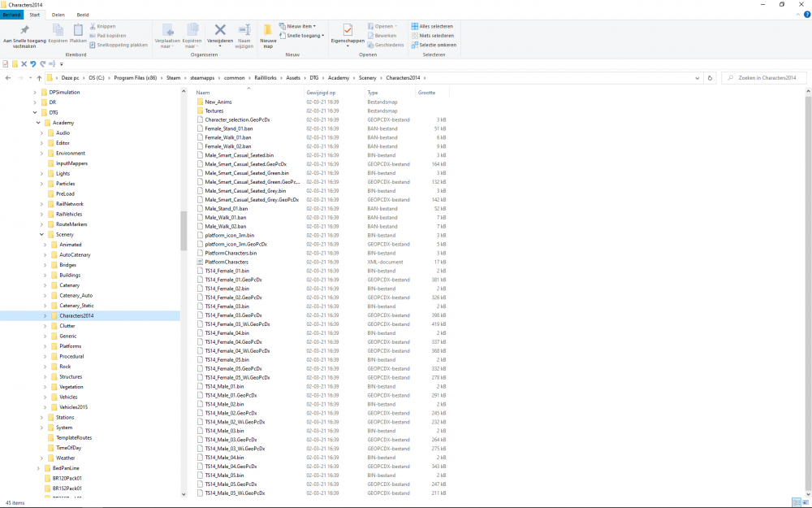The width and height of the screenshot is (812, 508).
Task: Collapse the DTG folder node
Action: pos(35,113)
